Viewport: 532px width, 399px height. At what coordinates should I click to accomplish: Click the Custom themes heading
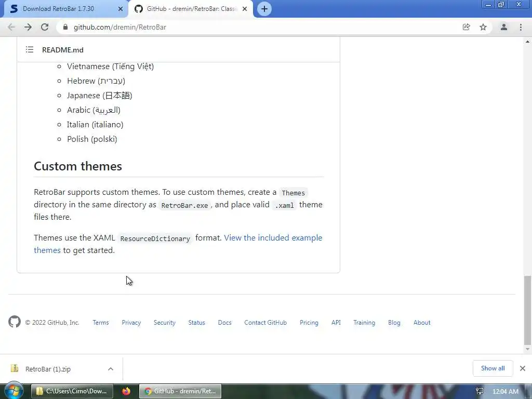pos(78,166)
